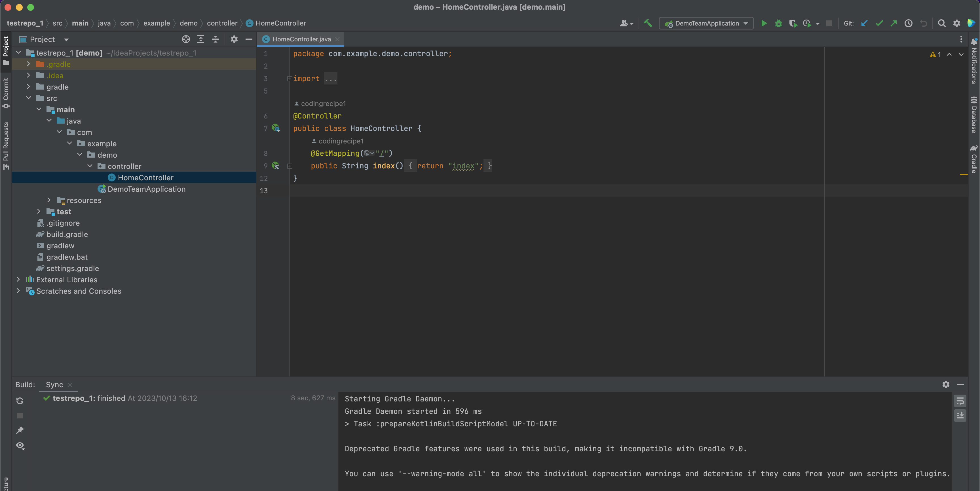Click Git update project arrow icon
Viewport: 980px width, 491px height.
coord(864,23)
